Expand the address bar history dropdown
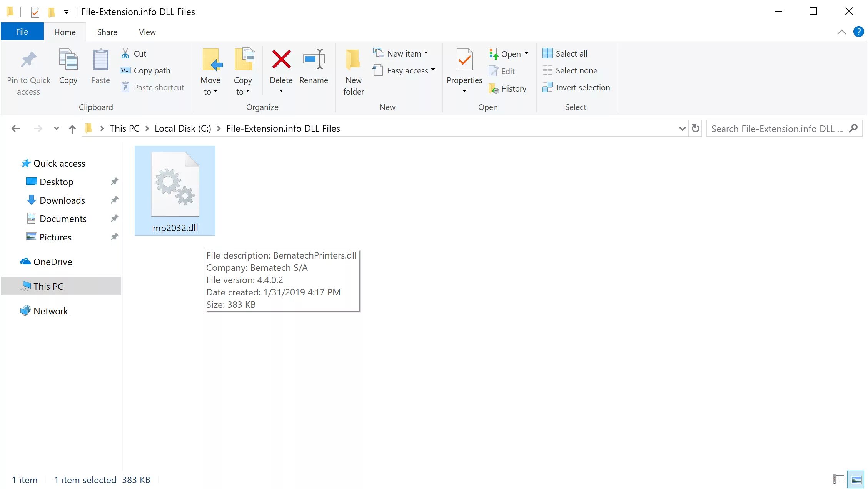 tap(682, 129)
